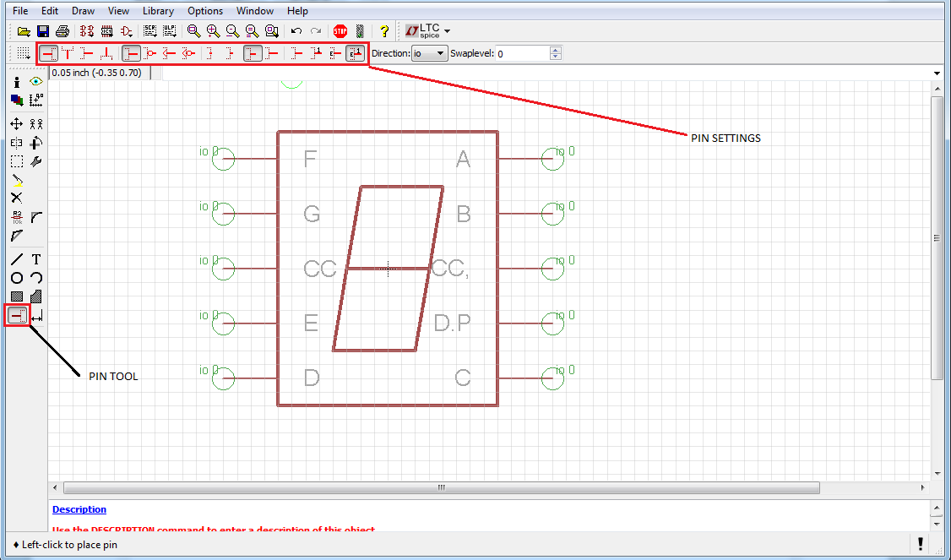Click the Undo arrow icon
The height and width of the screenshot is (560, 951).
pos(296,30)
